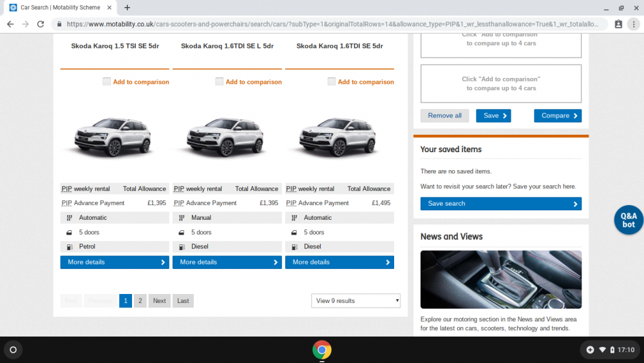Click the browser forward arrow icon
Screen dimensions: 644x363
point(26,25)
